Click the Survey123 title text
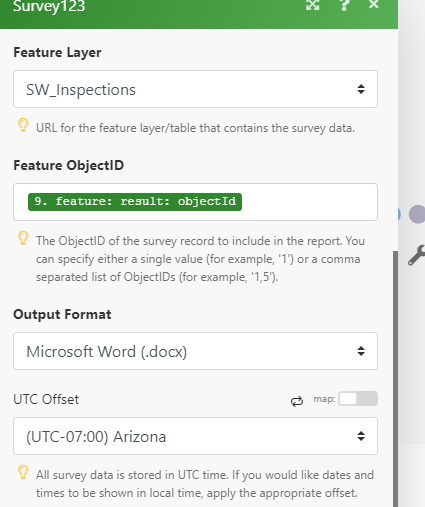Image resolution: width=425 pixels, height=507 pixels. coord(49,6)
